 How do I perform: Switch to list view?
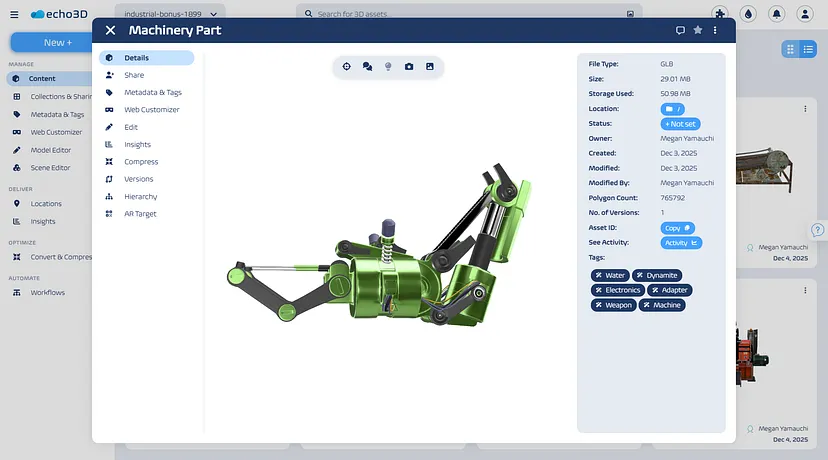[x=808, y=49]
